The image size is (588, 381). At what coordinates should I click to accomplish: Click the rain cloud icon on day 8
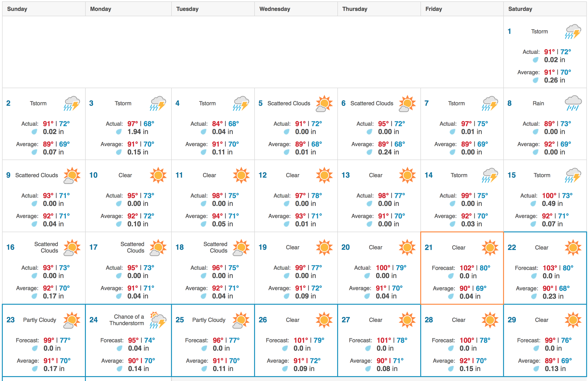coord(573,103)
